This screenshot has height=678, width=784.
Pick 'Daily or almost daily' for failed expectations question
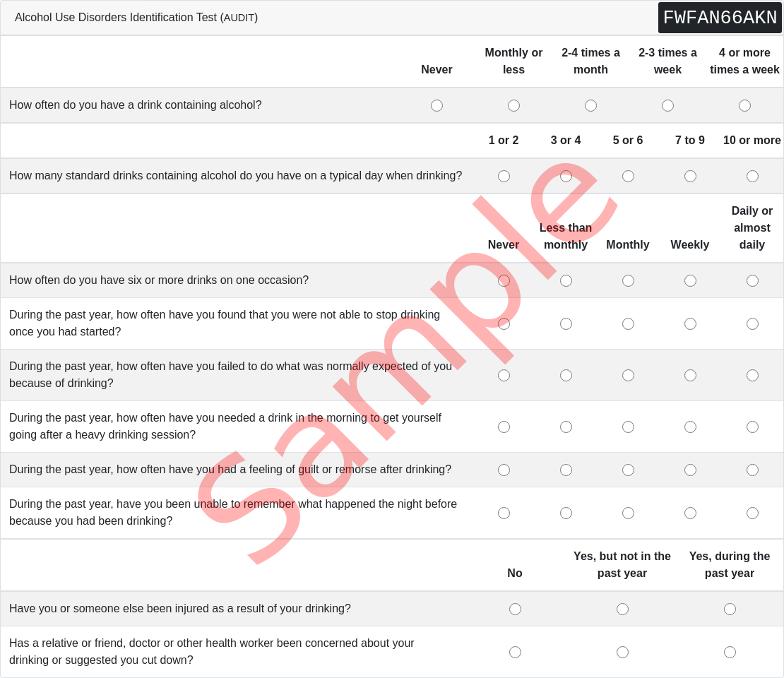click(752, 375)
